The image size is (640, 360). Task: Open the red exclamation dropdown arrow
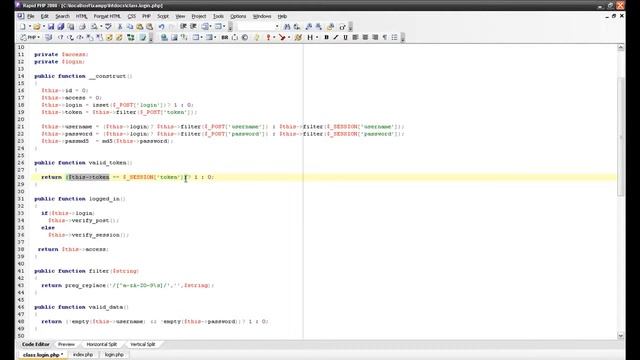tap(274, 38)
